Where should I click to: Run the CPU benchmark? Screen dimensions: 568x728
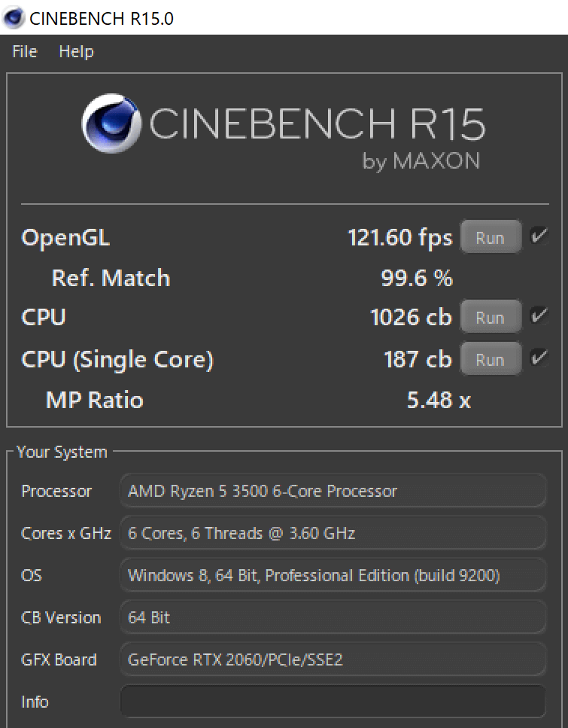[x=490, y=317]
